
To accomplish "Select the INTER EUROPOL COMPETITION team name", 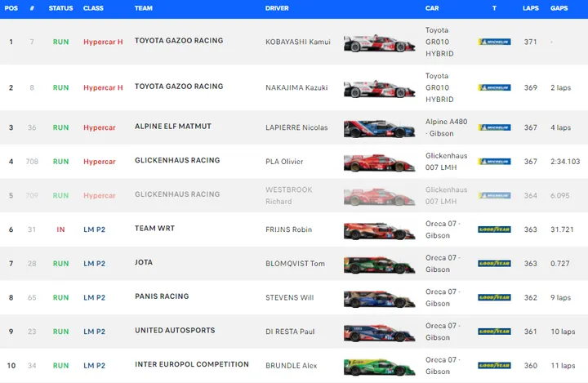I will 192,364.
